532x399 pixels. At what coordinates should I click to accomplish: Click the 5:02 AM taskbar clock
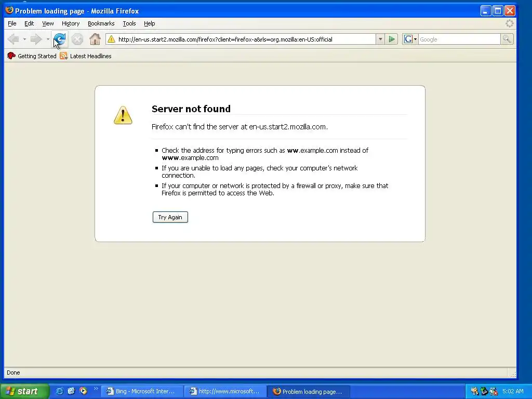click(x=513, y=391)
